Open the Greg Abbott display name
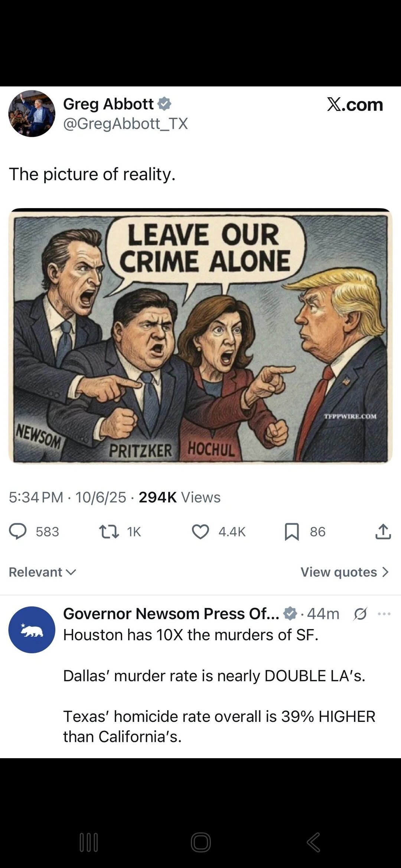Screen dimensions: 401x868 (x=108, y=104)
